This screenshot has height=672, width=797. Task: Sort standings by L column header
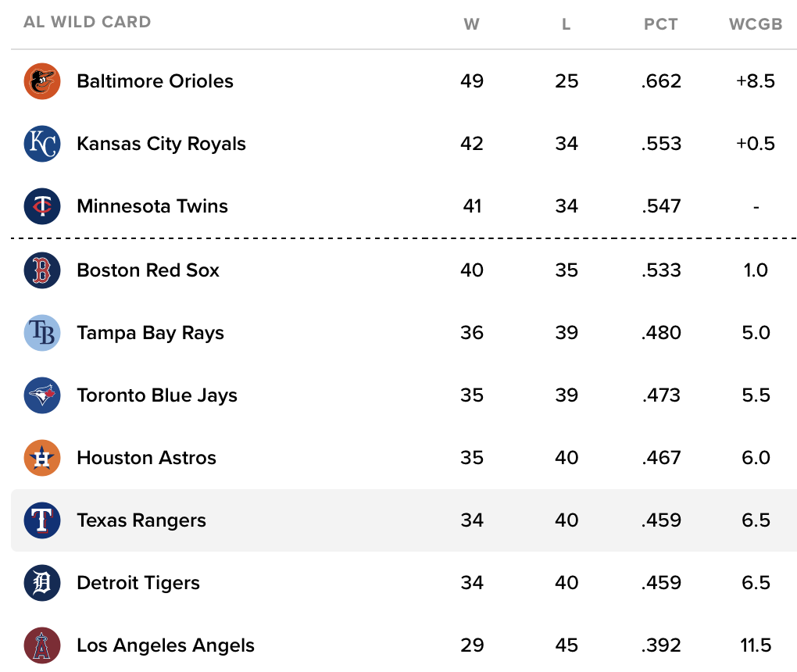click(566, 24)
